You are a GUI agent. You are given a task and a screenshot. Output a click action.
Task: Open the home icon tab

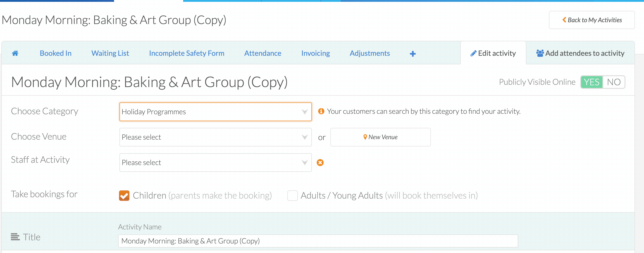(x=15, y=53)
